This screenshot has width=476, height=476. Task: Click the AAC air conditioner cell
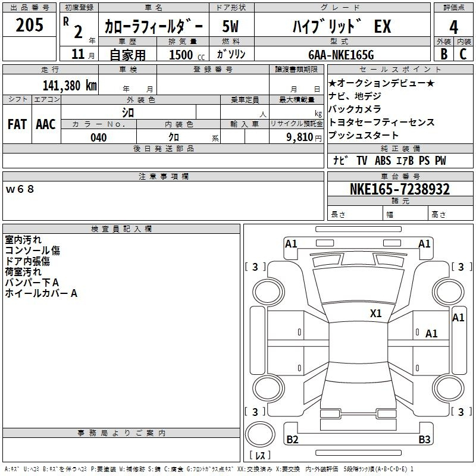[x=45, y=124]
